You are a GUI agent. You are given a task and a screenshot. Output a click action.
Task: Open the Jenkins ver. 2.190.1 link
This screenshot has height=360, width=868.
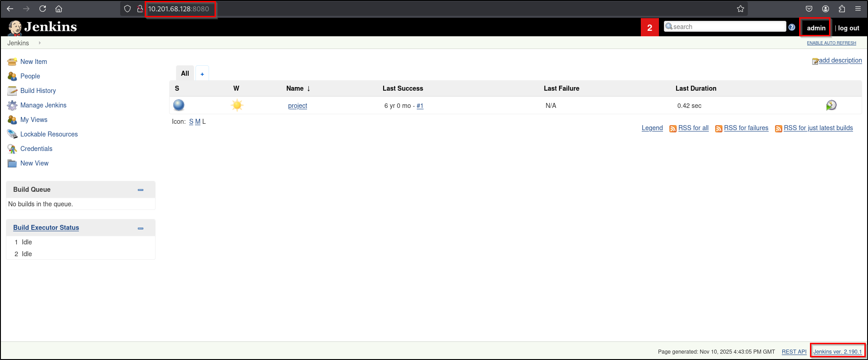click(x=837, y=352)
